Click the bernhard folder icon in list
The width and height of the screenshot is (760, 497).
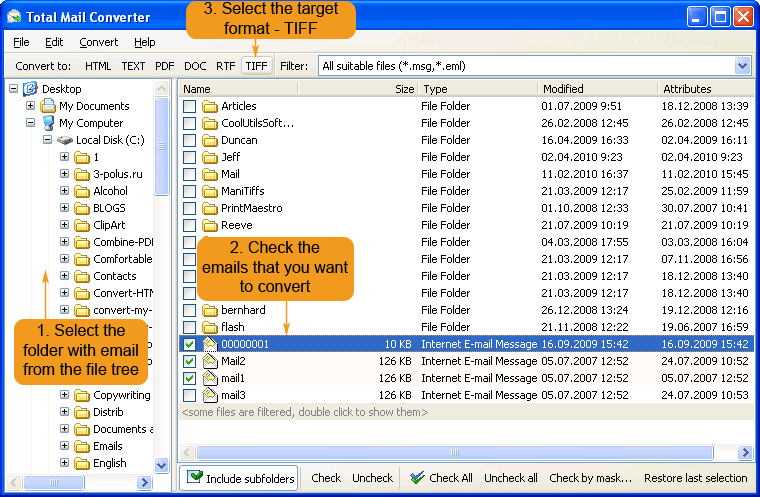[x=210, y=310]
